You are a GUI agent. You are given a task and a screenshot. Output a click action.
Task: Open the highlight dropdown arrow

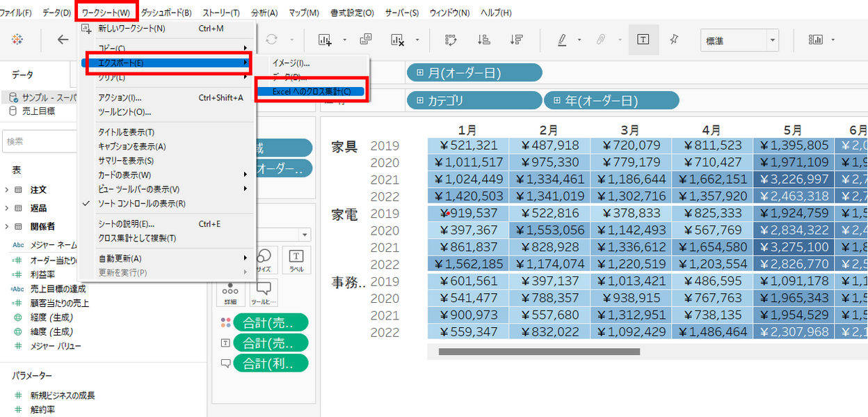[x=579, y=40]
